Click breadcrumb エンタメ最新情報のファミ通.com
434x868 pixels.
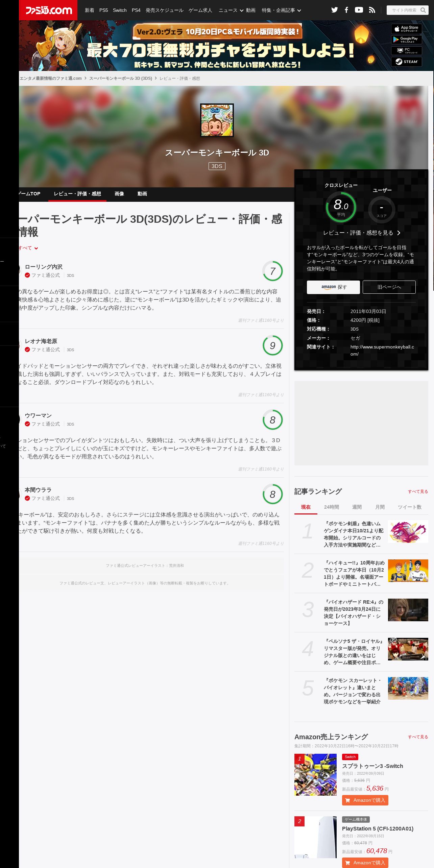click(x=51, y=78)
